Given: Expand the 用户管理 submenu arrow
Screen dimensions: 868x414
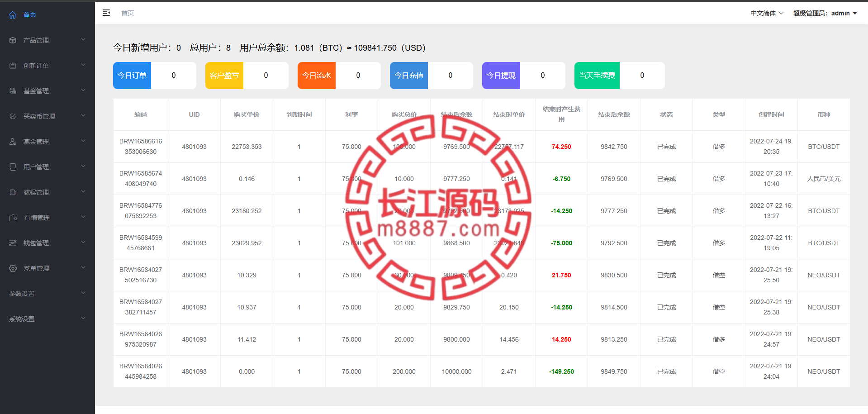Looking at the screenshot, I should pyautogui.click(x=83, y=167).
